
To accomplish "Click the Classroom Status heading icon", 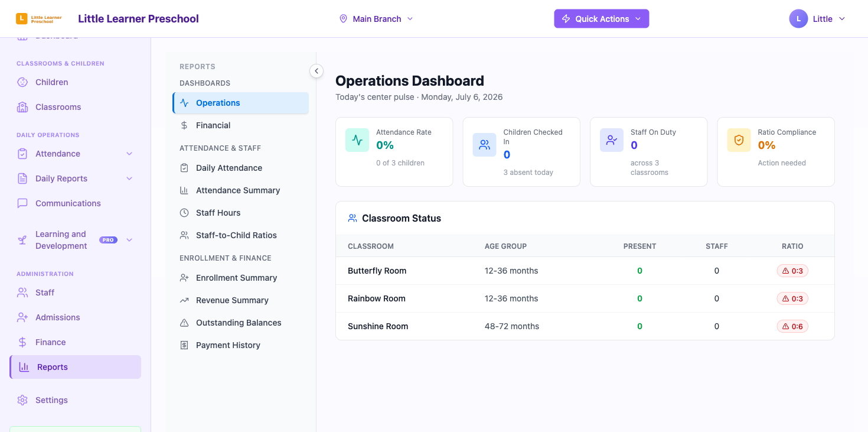I will (x=353, y=218).
